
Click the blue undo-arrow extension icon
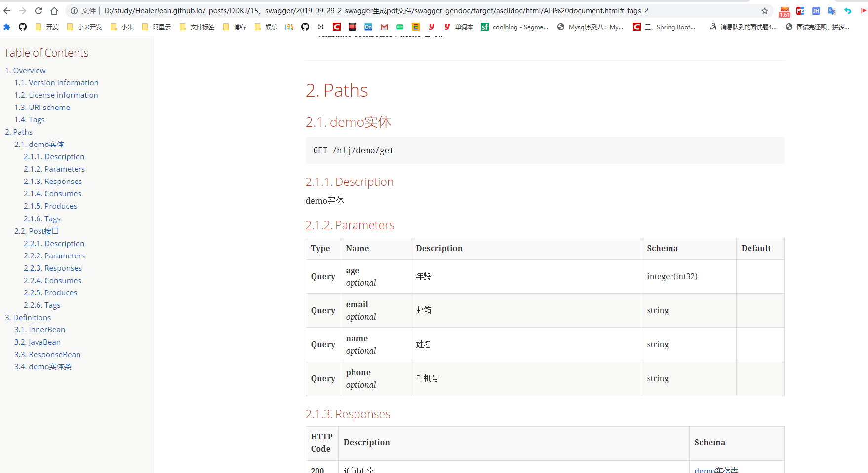coord(848,11)
